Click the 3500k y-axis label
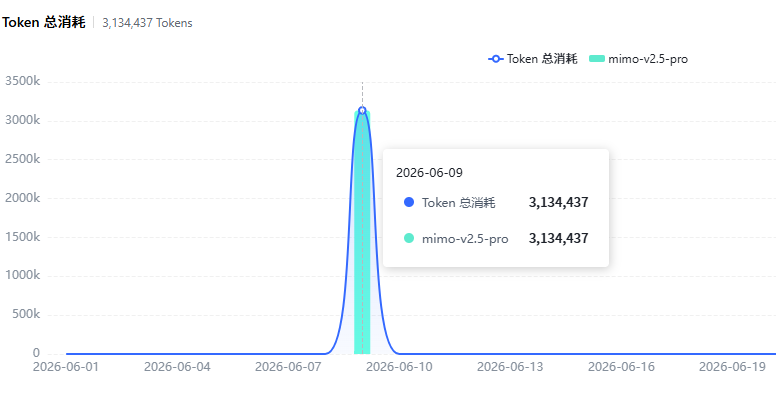The image size is (776, 394). click(x=22, y=81)
